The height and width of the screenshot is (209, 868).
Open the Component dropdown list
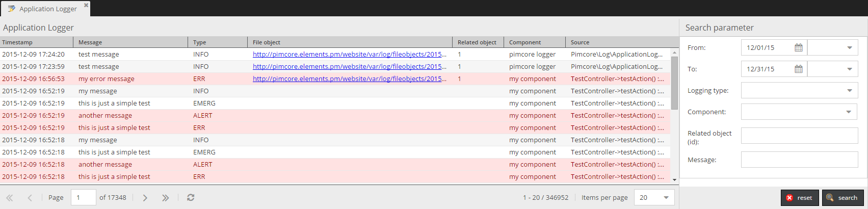coord(848,112)
